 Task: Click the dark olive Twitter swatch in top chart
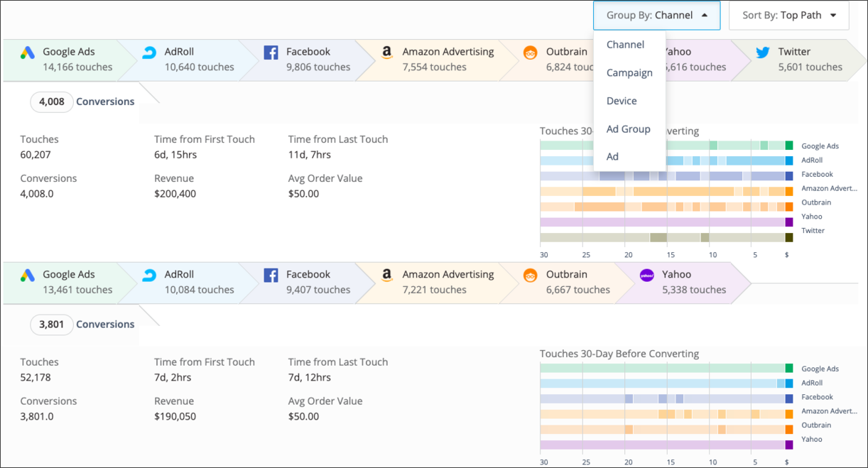[x=789, y=237]
